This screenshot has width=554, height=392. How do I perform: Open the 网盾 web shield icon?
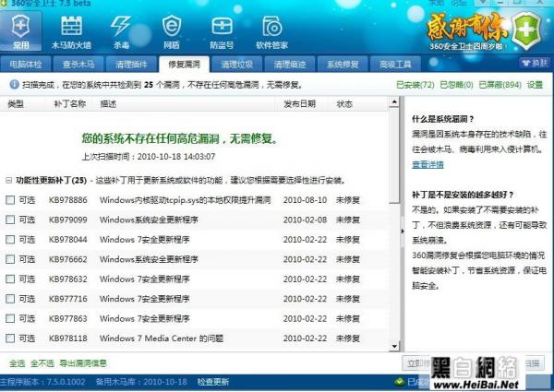click(x=171, y=29)
